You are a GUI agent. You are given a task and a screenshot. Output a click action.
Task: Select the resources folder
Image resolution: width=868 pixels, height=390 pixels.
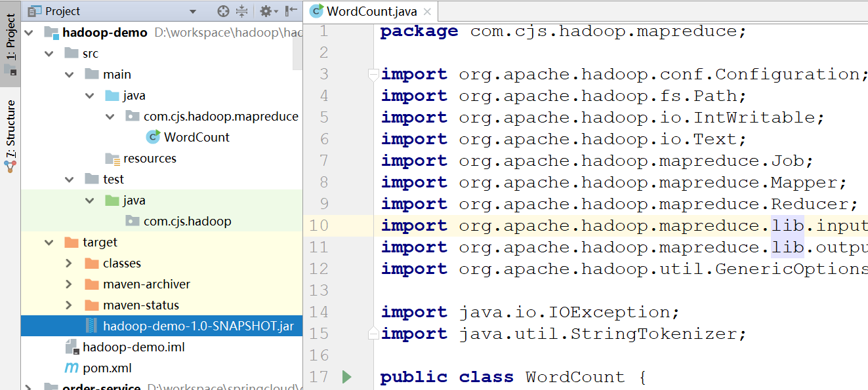point(150,158)
